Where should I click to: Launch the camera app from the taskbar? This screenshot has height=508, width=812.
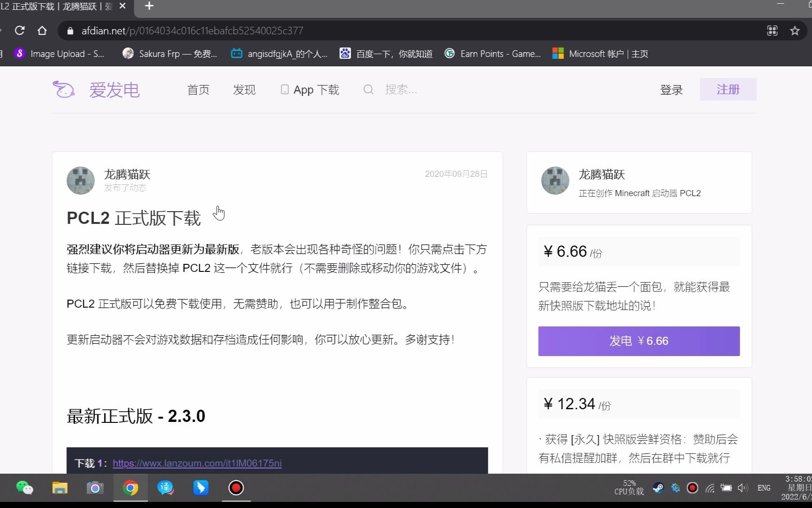95,488
